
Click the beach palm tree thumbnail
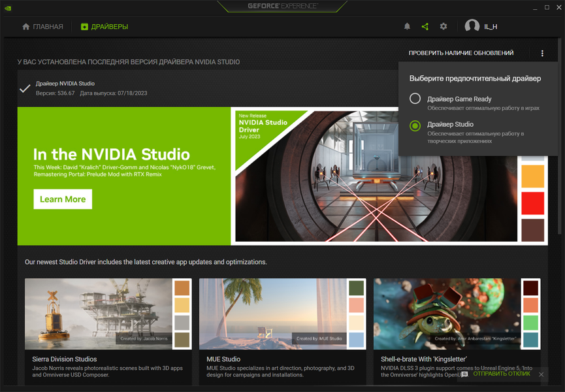click(x=273, y=314)
